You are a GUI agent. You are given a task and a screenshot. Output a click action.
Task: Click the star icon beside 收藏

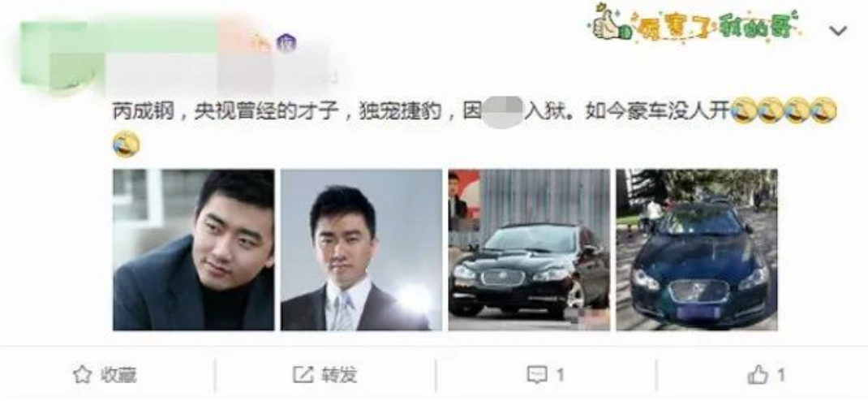pos(82,375)
